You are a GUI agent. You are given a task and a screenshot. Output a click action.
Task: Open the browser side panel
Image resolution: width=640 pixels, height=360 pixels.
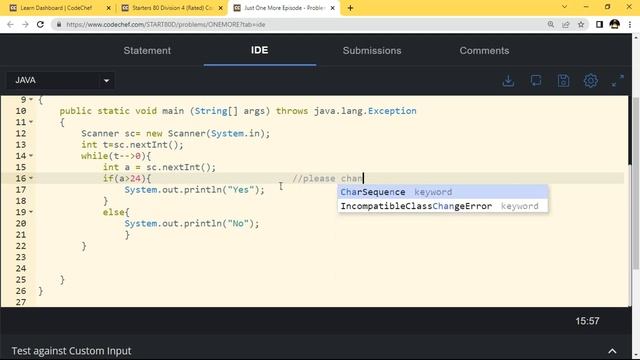[x=599, y=24]
